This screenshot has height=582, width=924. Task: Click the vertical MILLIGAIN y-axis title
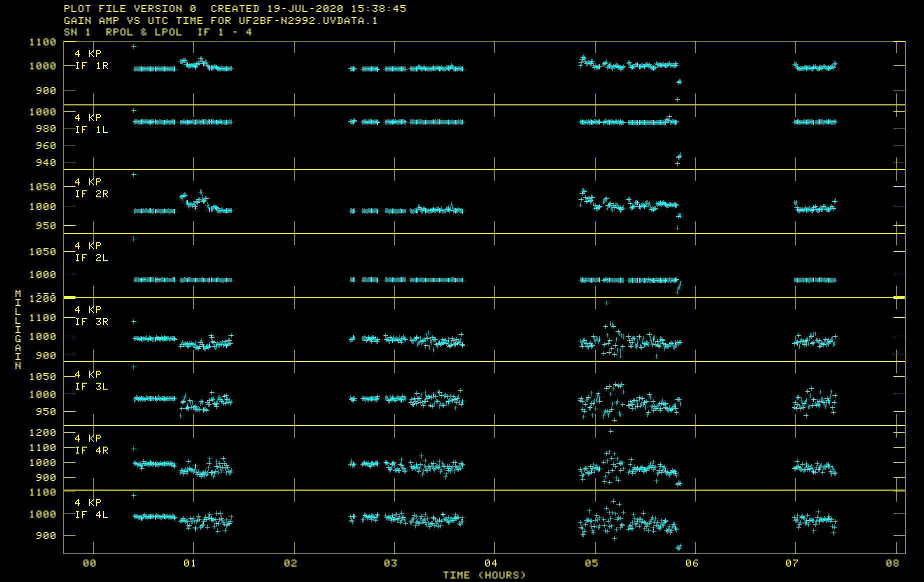point(18,330)
